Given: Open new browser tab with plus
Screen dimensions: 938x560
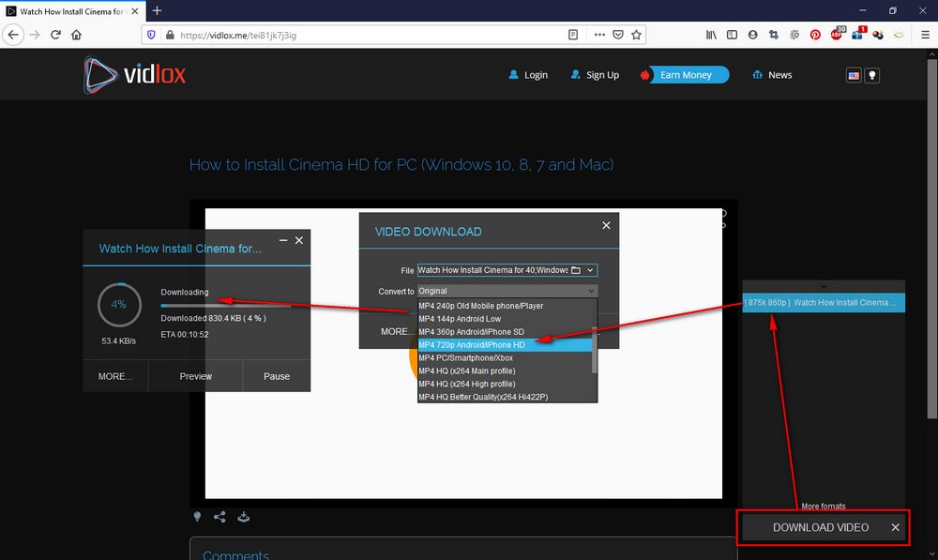Looking at the screenshot, I should pyautogui.click(x=157, y=10).
